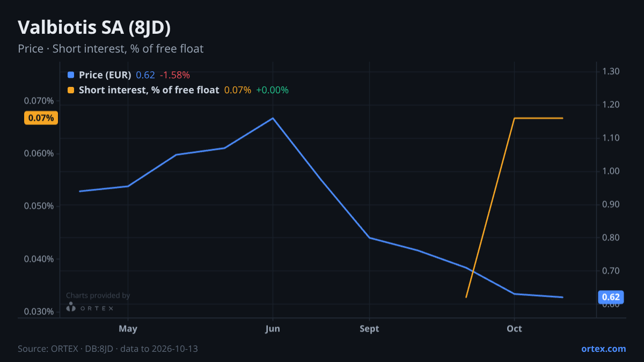Click the 1.20 right axis label
The width and height of the screenshot is (644, 362).
click(611, 105)
